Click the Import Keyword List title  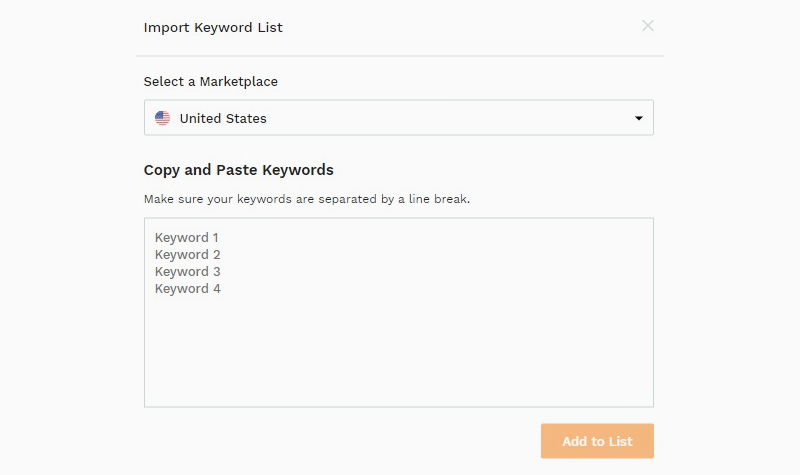[213, 27]
